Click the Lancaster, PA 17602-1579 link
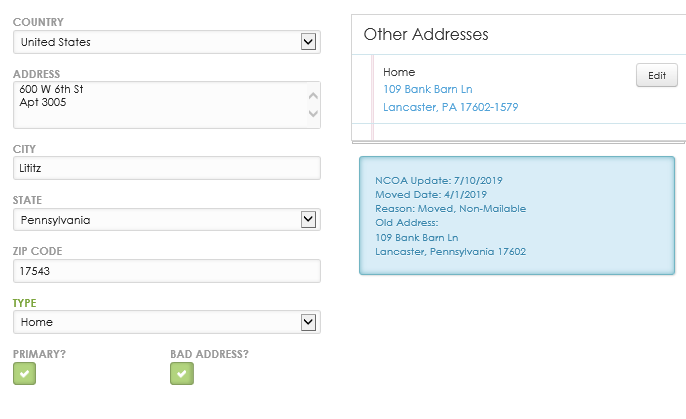Image resolution: width=686 pixels, height=419 pixels. [450, 107]
